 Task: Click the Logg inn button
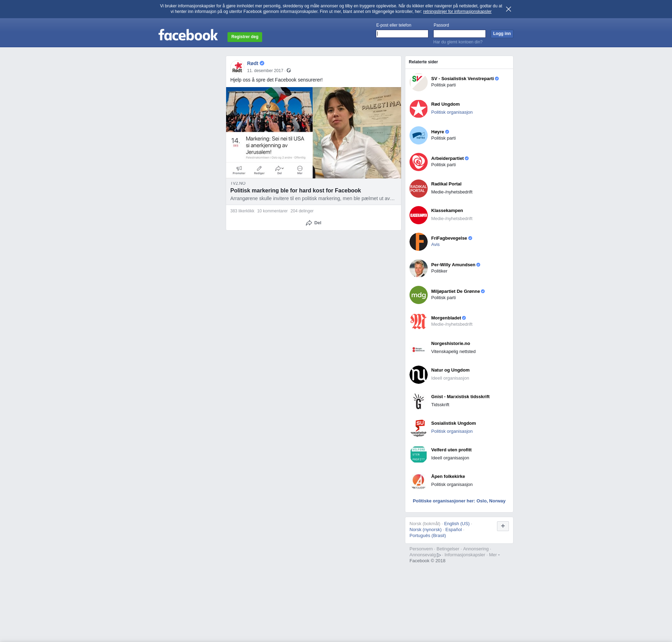pyautogui.click(x=502, y=34)
